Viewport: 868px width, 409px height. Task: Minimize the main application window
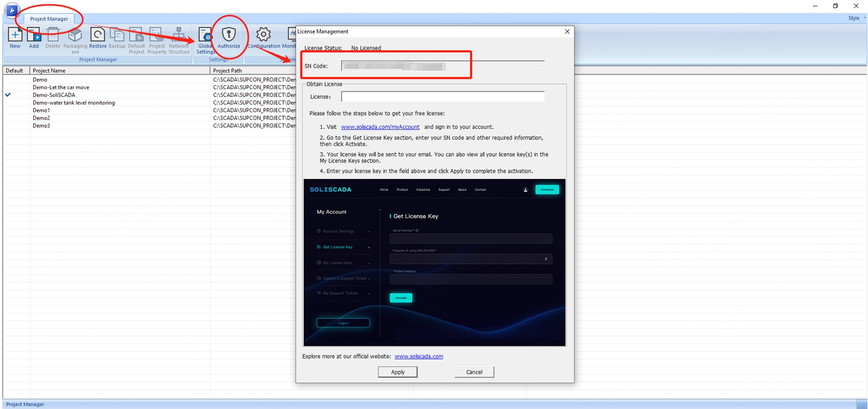(x=815, y=6)
